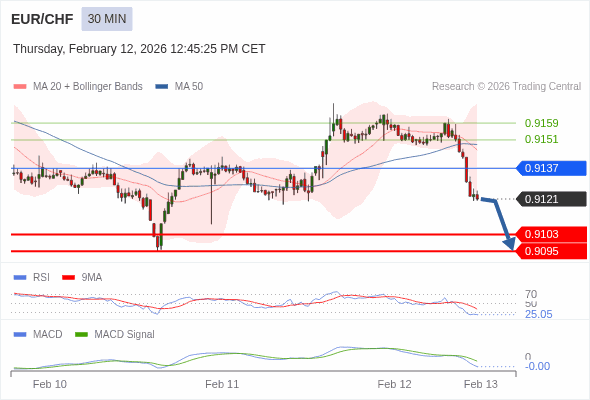Click the MACD Signal legend label
This screenshot has height=400, width=590.
tap(125, 334)
